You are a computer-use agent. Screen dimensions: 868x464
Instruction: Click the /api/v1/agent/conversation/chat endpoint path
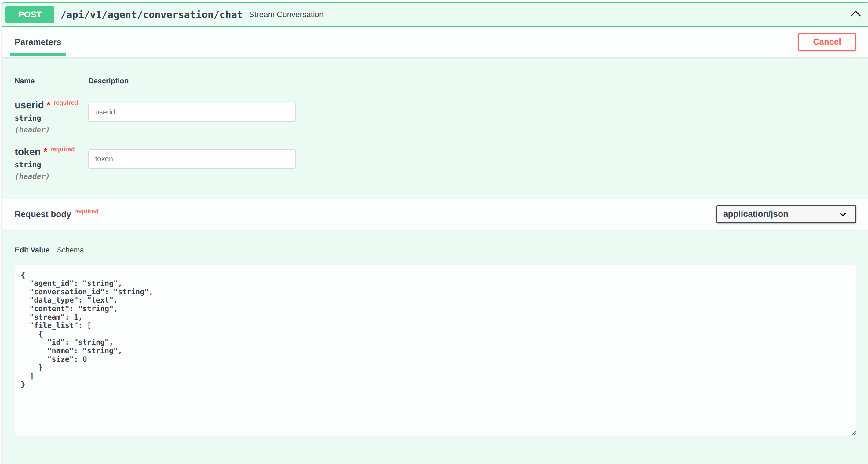click(151, 14)
